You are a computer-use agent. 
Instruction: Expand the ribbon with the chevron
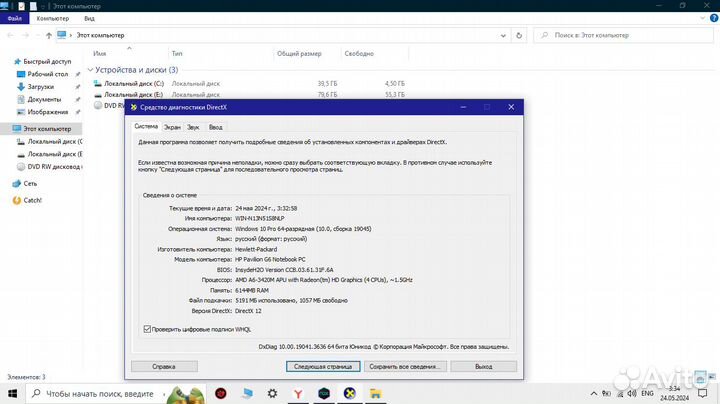[703, 18]
